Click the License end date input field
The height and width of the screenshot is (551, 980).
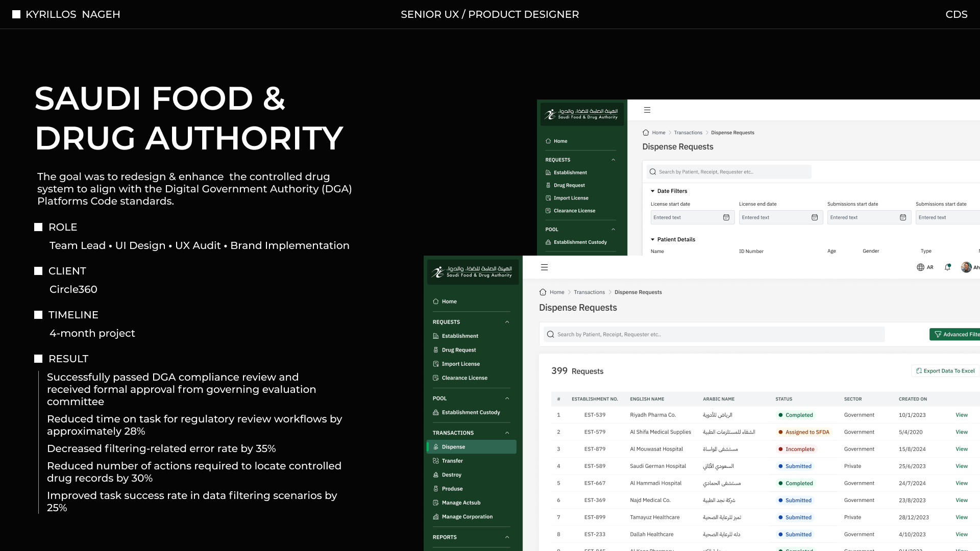(780, 217)
